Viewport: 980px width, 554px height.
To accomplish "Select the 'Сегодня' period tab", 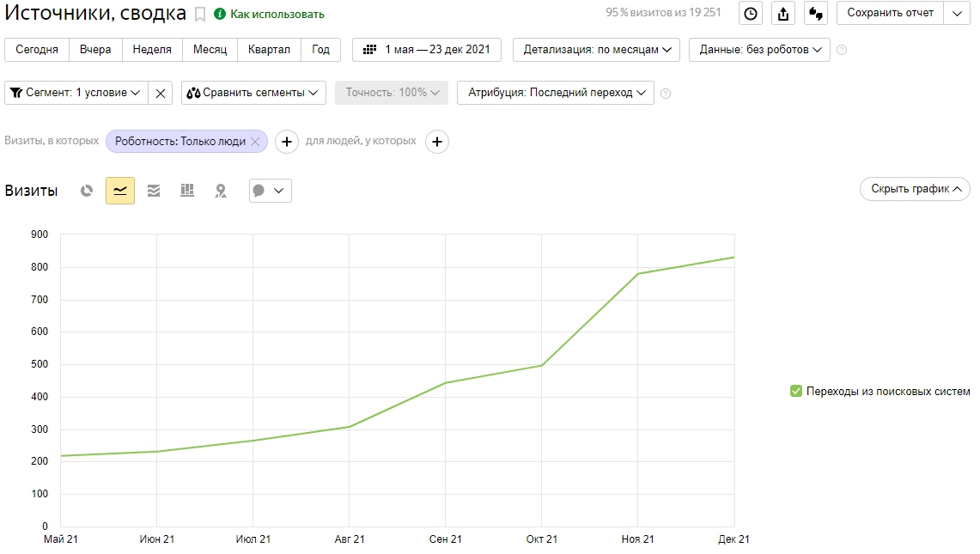I will [x=37, y=50].
